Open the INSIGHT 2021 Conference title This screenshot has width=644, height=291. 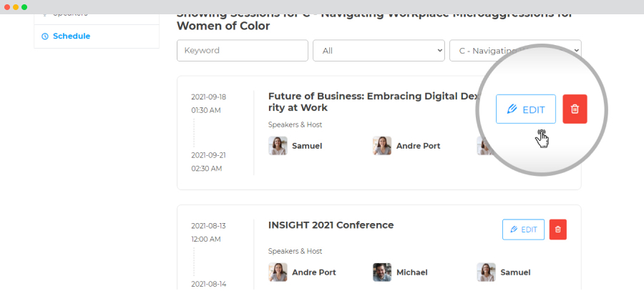[331, 225]
